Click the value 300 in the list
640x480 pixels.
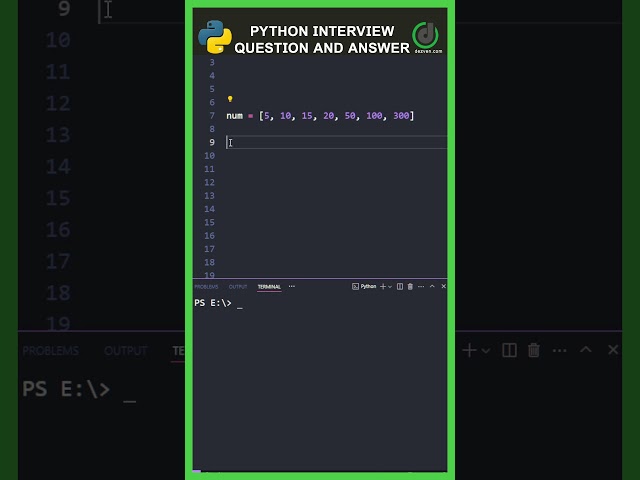pos(401,116)
